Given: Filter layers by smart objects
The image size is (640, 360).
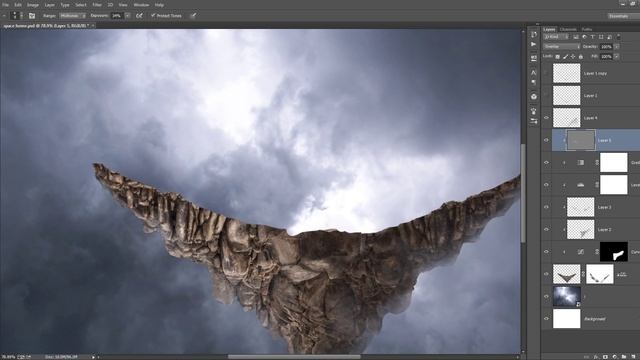Looking at the screenshot, I should (609, 37).
